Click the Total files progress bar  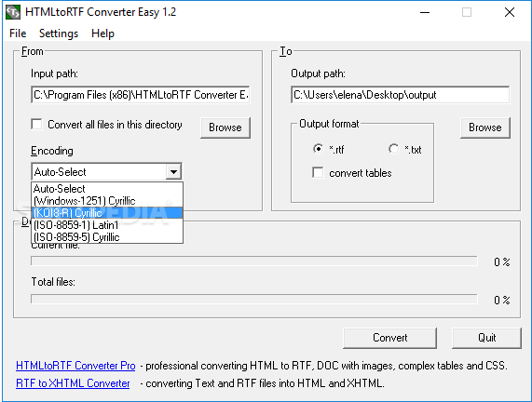click(x=254, y=300)
